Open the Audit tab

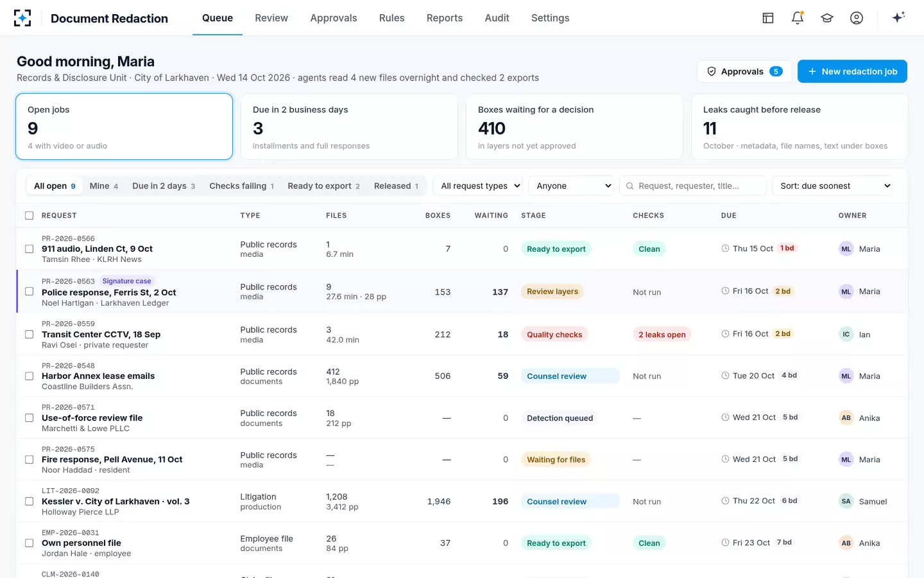click(497, 18)
